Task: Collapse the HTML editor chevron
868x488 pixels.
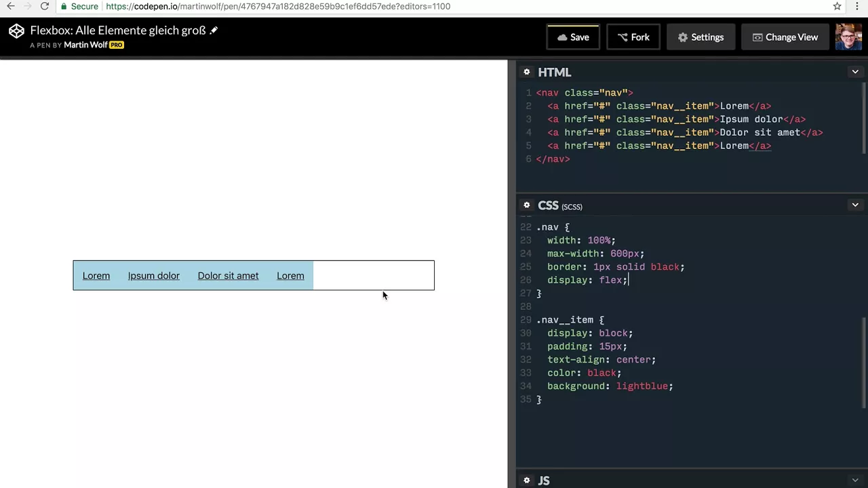Action: (x=855, y=72)
